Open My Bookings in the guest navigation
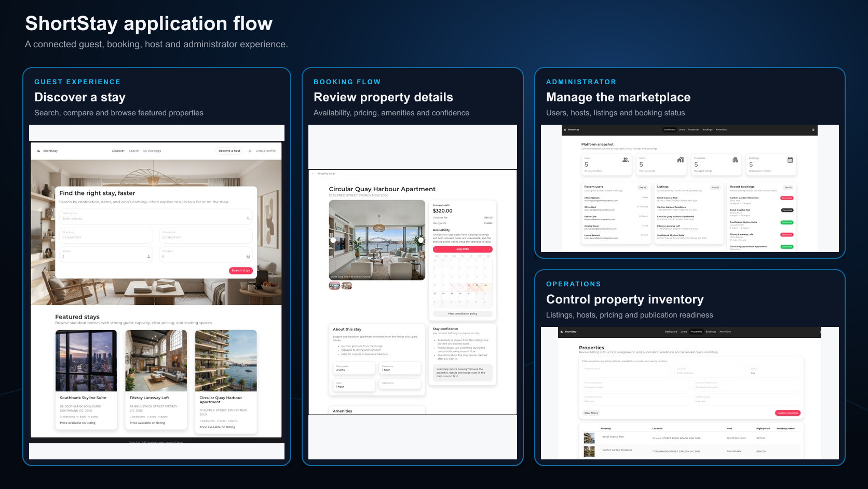 [152, 151]
